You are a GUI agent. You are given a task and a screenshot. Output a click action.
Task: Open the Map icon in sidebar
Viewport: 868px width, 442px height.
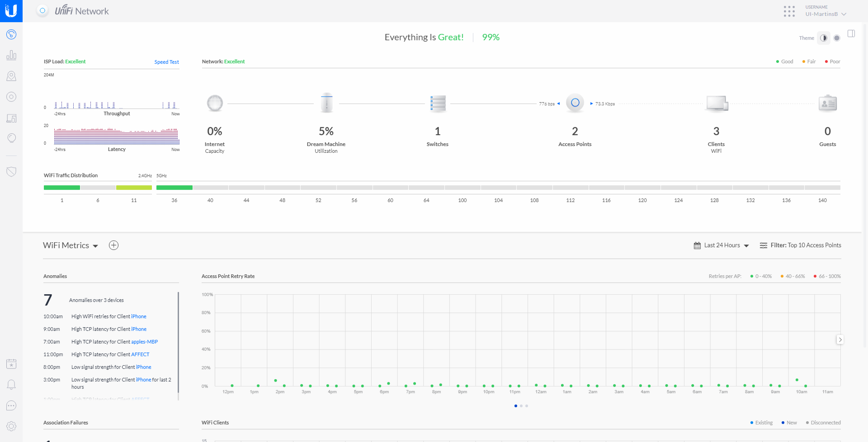(11, 76)
